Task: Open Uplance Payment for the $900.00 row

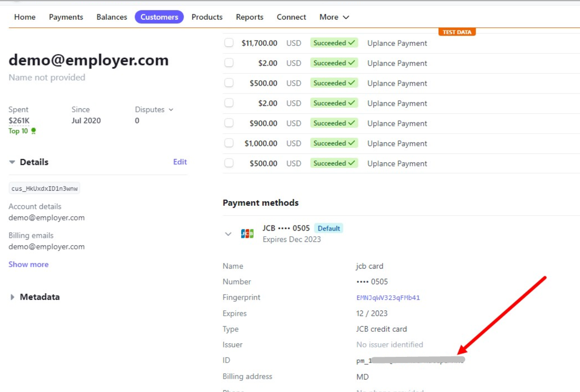Action: pos(397,123)
